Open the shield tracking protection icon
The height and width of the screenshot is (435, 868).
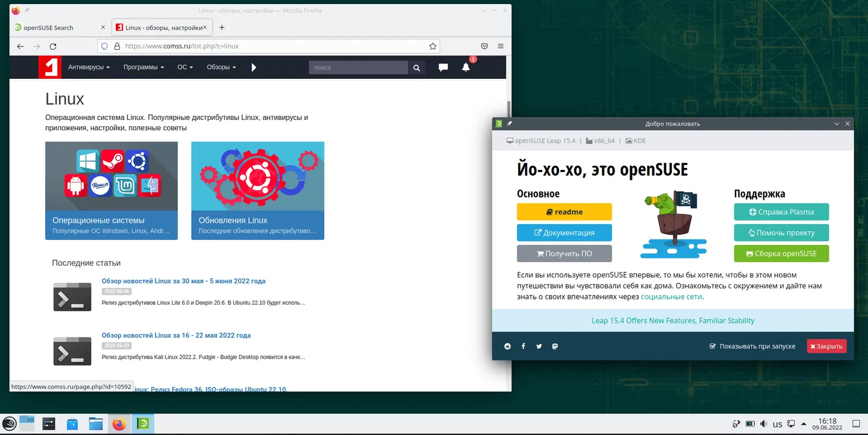tap(105, 46)
